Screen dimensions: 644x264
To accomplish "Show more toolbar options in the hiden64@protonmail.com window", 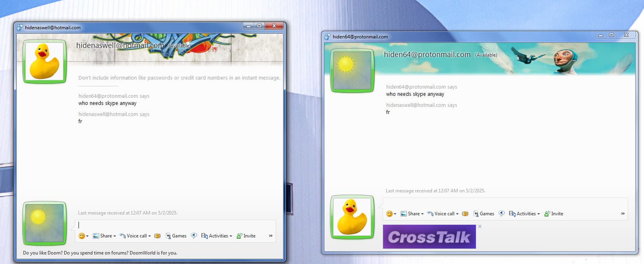I will (623, 214).
